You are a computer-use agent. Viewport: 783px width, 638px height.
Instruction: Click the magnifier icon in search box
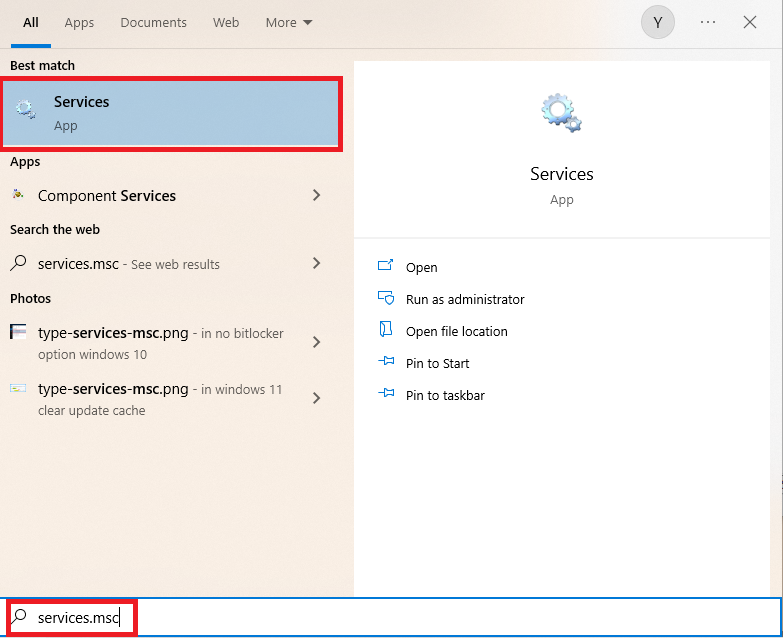[x=19, y=616]
